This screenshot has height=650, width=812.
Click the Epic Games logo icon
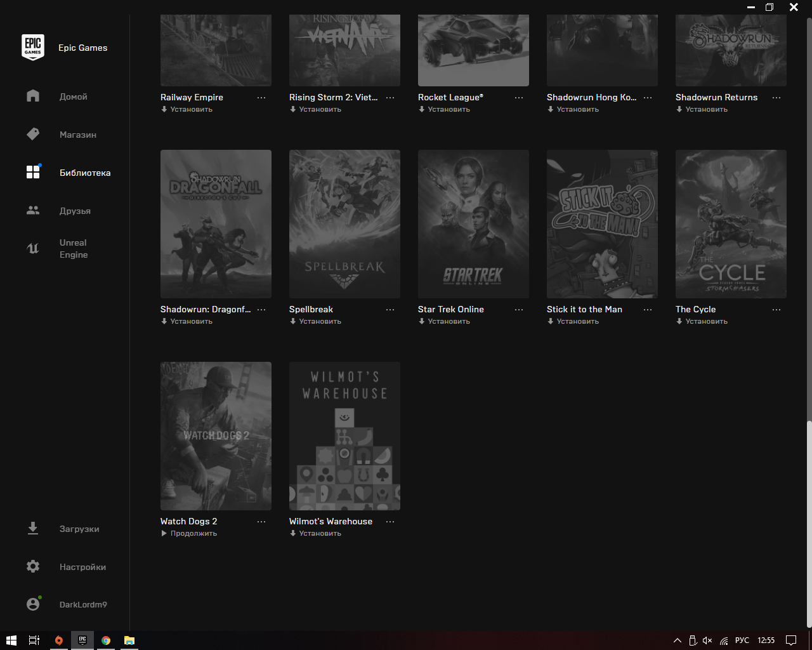(x=33, y=48)
